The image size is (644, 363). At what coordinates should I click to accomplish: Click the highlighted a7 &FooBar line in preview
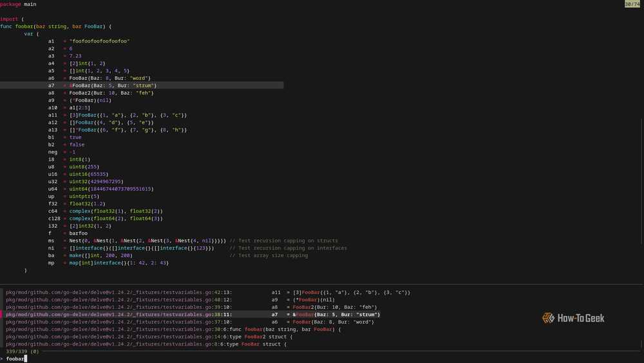(x=142, y=86)
